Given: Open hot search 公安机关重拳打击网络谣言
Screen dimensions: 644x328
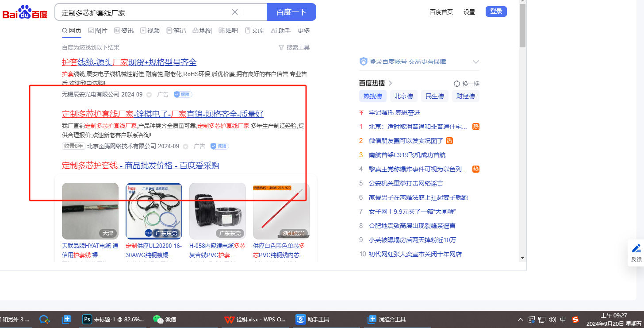Looking at the screenshot, I should coord(406,183).
